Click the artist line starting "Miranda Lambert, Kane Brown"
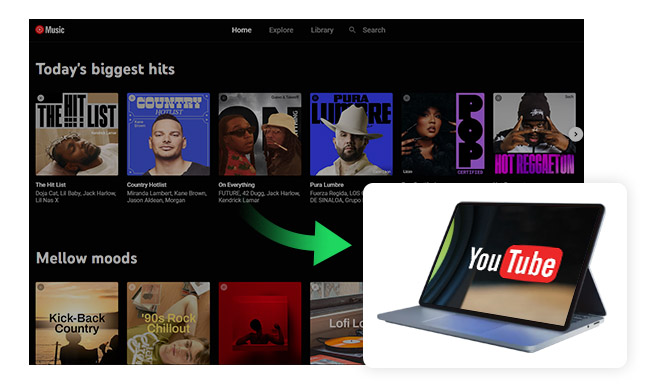This screenshot has height=384, width=650. pos(167,197)
